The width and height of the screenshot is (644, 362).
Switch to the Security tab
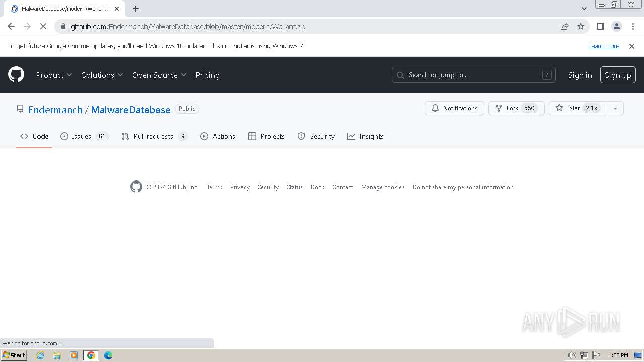(316, 136)
